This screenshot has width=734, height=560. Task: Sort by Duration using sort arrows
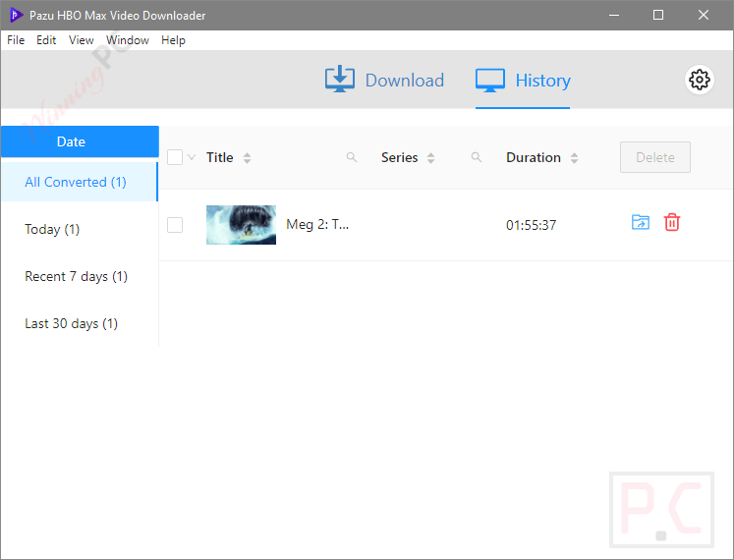tap(575, 158)
